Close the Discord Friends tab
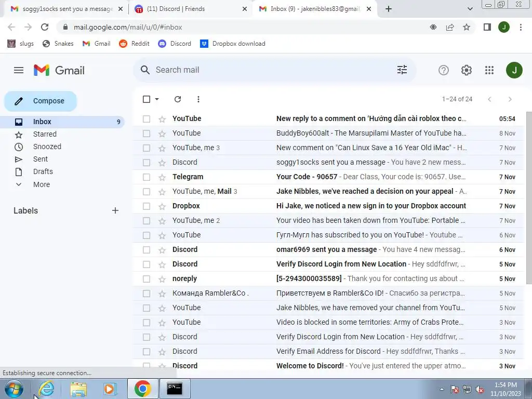The width and height of the screenshot is (532, 399). point(245,9)
